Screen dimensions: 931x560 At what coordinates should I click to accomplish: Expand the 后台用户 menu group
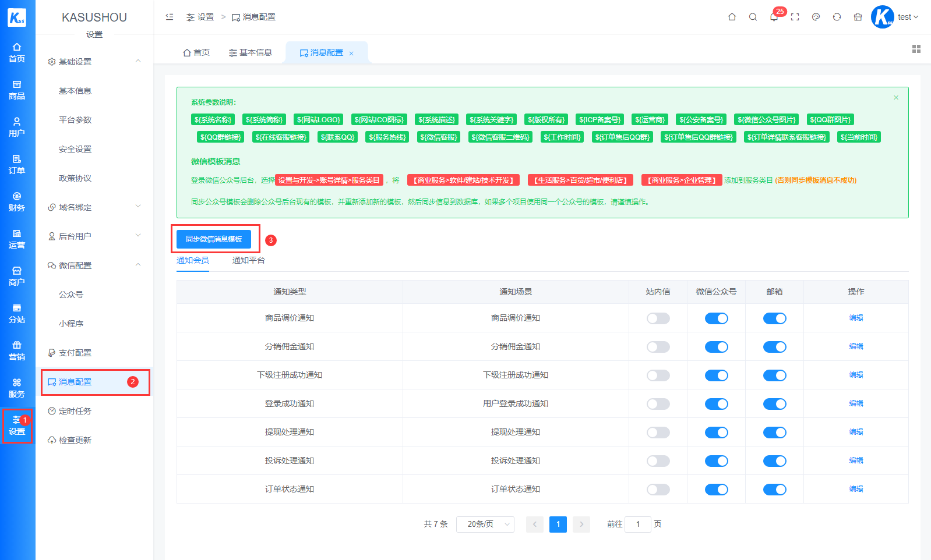click(94, 236)
